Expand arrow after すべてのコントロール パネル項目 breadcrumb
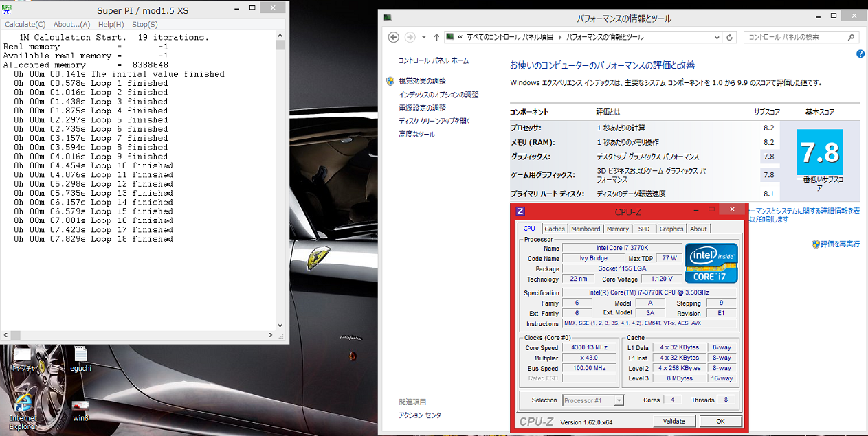The height and width of the screenshot is (436, 868). [560, 37]
